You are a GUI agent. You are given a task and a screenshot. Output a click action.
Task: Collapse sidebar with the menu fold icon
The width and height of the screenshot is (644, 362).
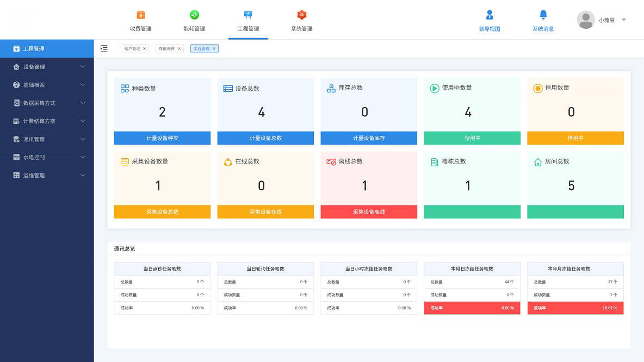click(x=104, y=49)
